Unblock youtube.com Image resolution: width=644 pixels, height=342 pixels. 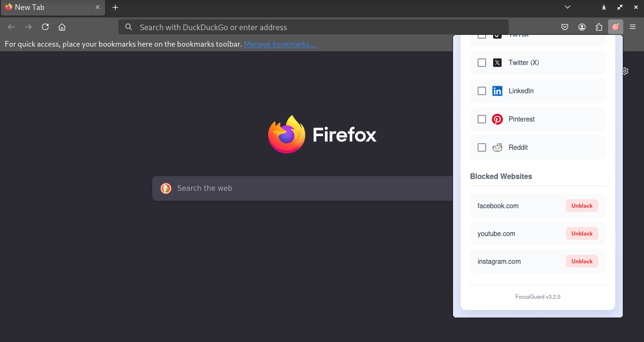click(x=582, y=234)
